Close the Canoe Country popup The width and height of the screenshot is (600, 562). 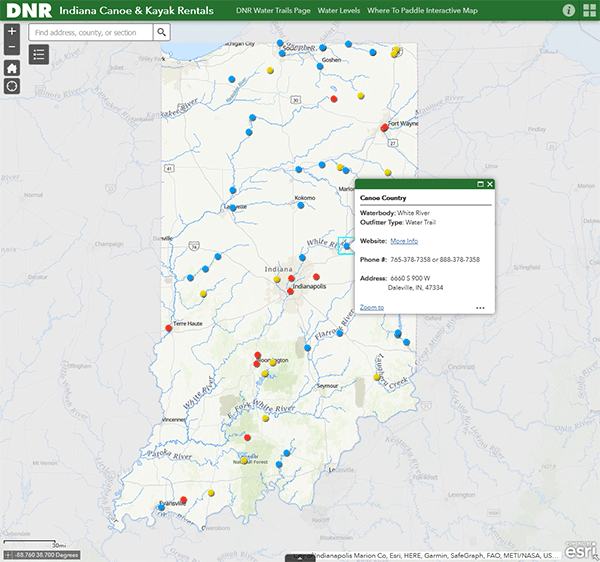click(490, 185)
